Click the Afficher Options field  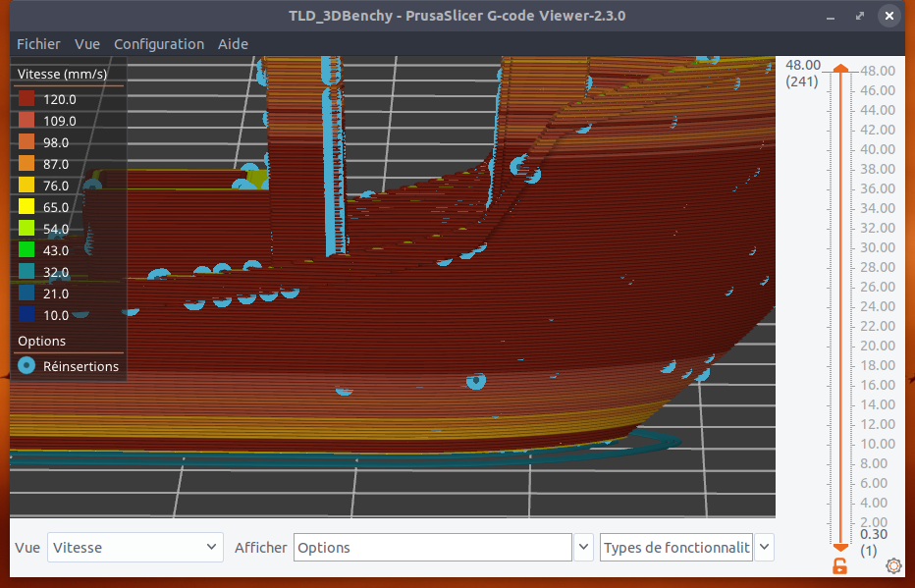[432, 547]
